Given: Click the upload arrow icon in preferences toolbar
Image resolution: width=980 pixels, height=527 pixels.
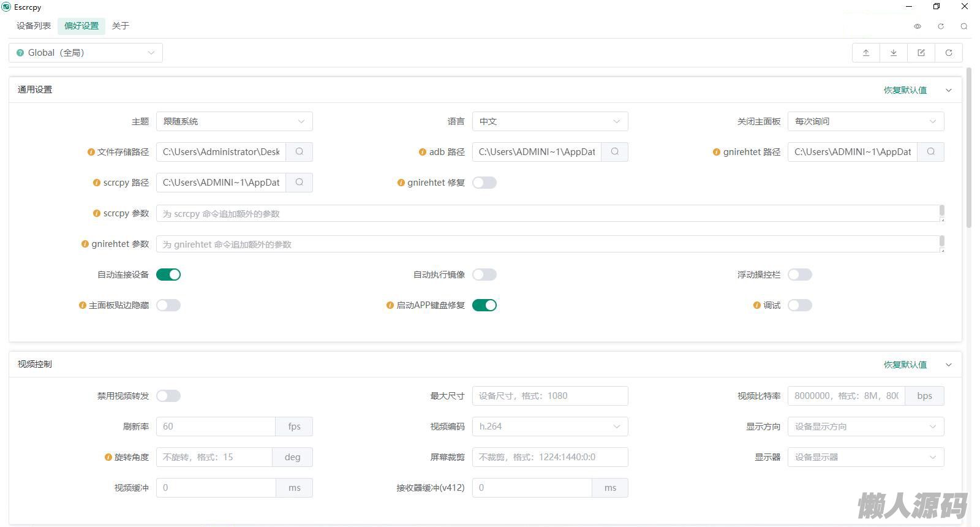Looking at the screenshot, I should coord(865,53).
